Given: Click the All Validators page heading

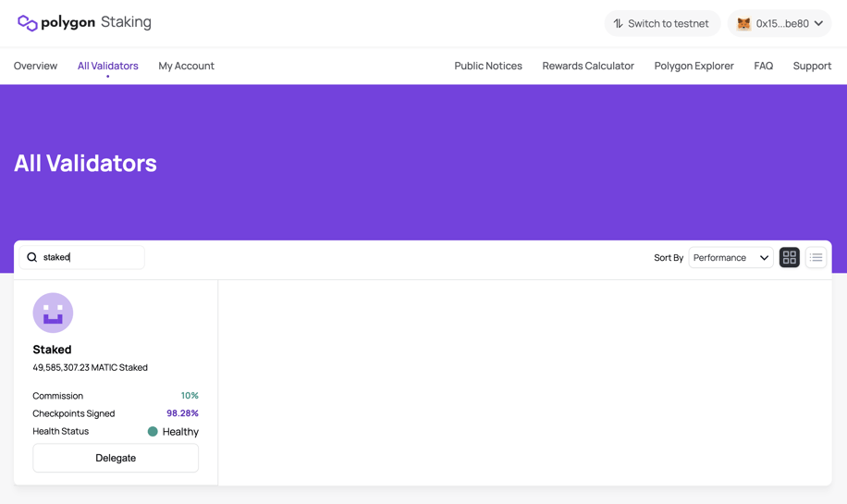Looking at the screenshot, I should tap(85, 163).
